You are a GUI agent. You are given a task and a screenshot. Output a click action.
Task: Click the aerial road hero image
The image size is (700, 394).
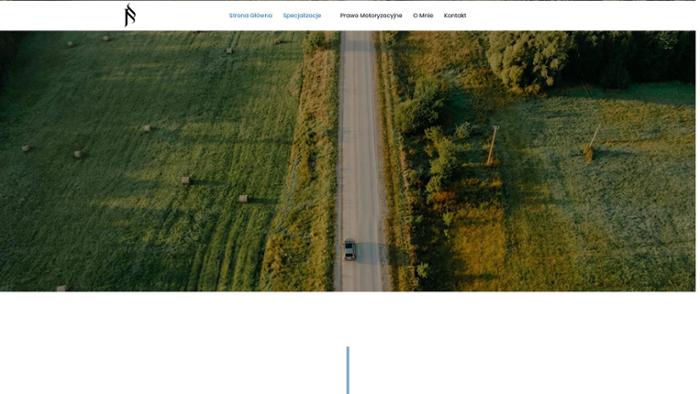point(348,161)
